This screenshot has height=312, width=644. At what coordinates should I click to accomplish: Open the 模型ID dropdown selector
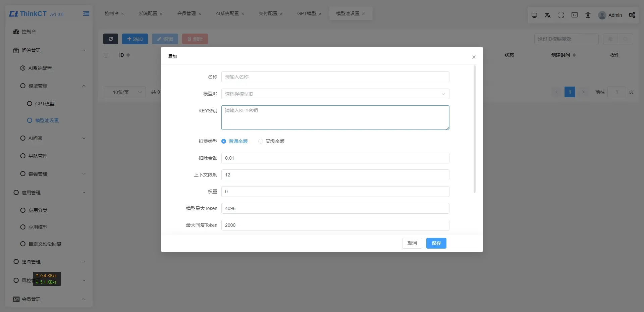click(335, 94)
